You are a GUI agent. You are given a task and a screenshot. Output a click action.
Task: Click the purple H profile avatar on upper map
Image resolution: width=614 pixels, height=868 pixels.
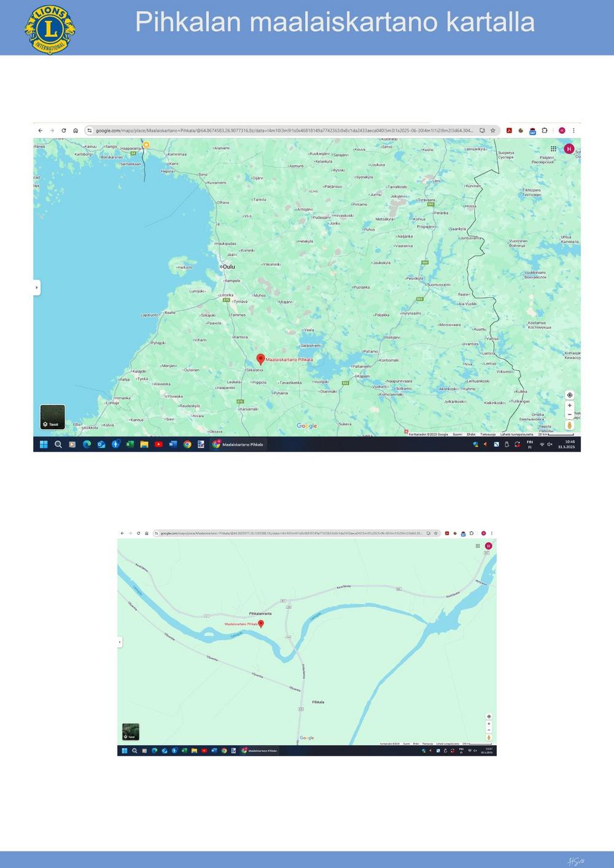coord(569,149)
